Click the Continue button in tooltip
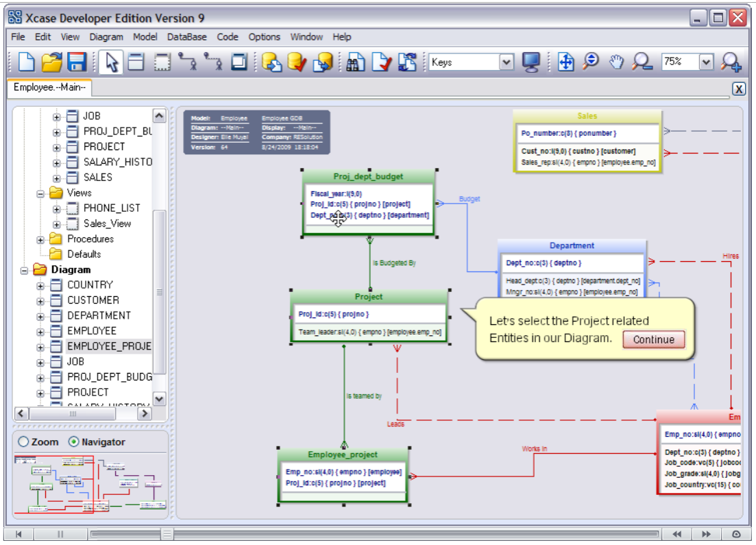 [x=653, y=339]
